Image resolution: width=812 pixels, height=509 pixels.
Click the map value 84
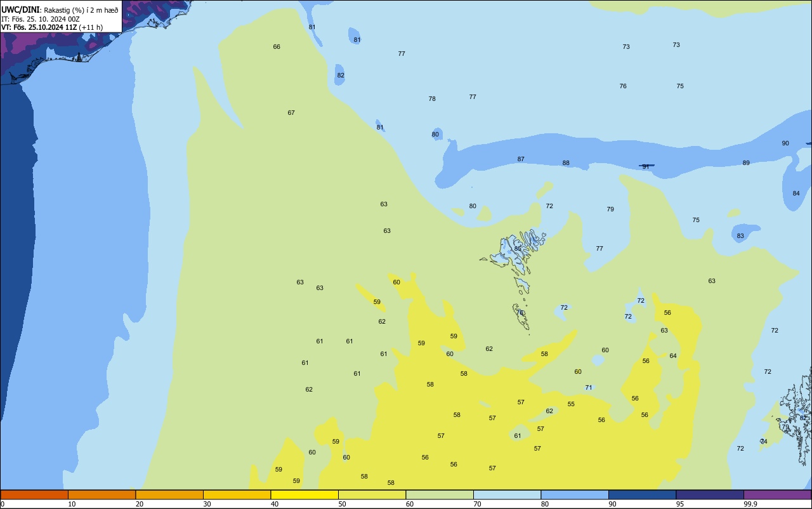796,194
